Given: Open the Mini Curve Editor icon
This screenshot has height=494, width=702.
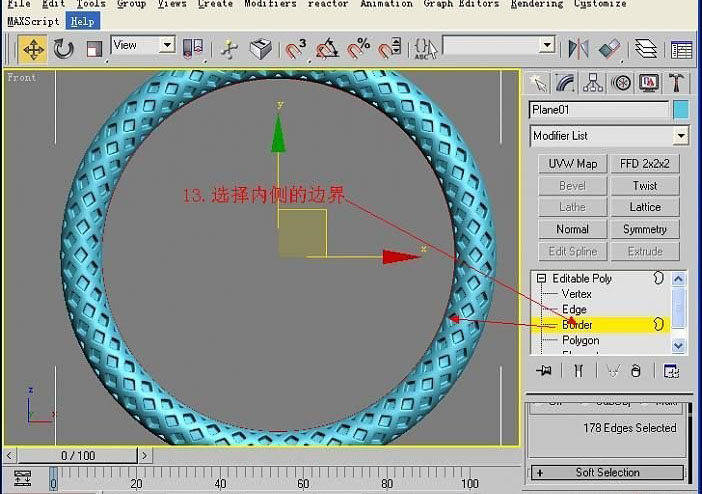Looking at the screenshot, I should pos(22,478).
